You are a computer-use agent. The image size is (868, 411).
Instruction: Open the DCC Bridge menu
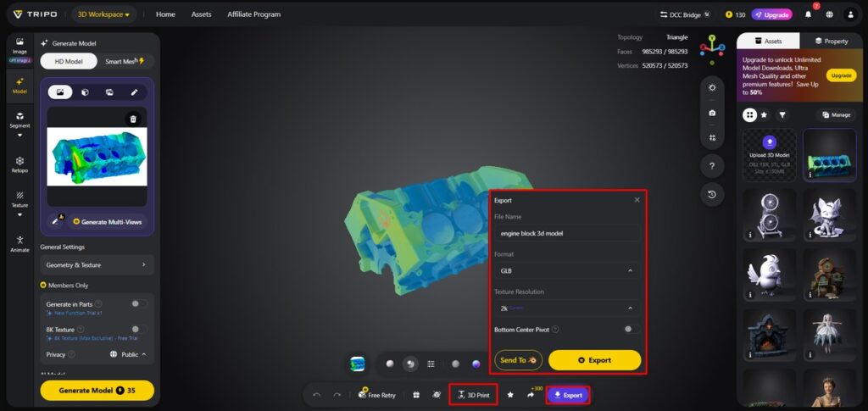[x=685, y=14]
